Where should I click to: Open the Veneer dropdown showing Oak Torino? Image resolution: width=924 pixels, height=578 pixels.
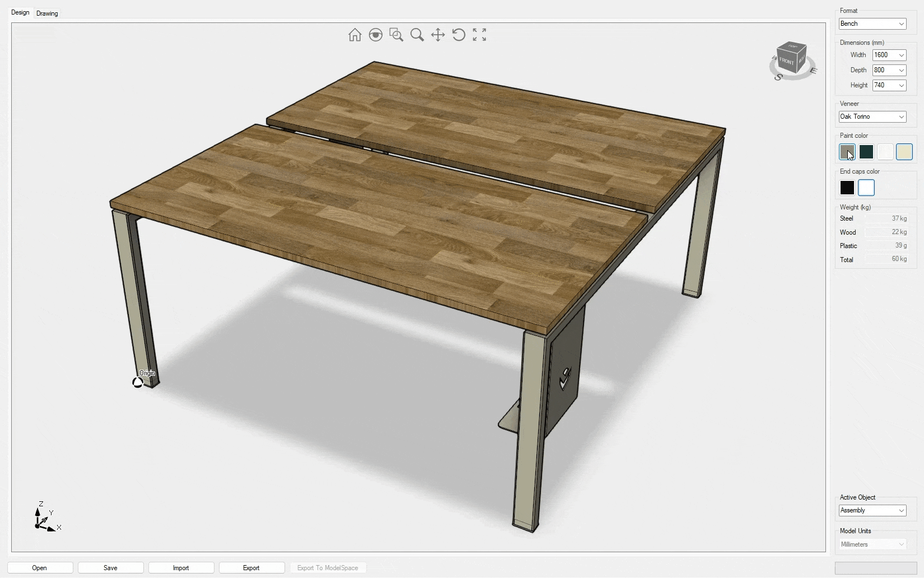[872, 116]
